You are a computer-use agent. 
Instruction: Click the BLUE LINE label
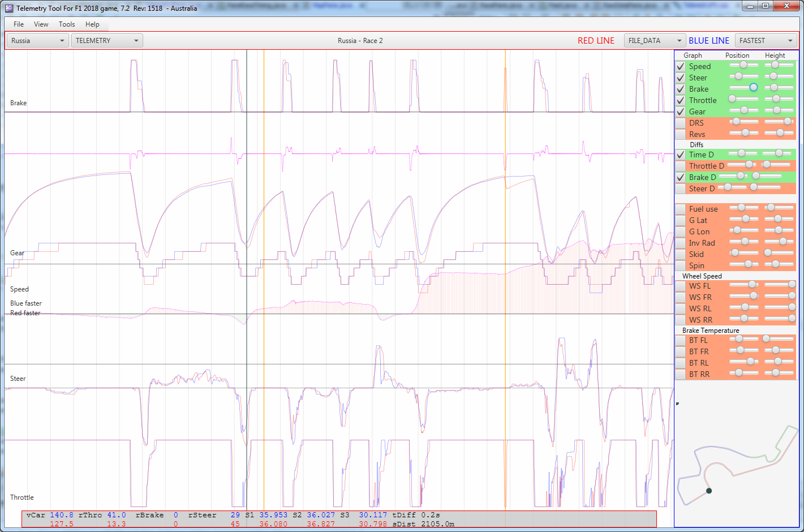coord(709,41)
